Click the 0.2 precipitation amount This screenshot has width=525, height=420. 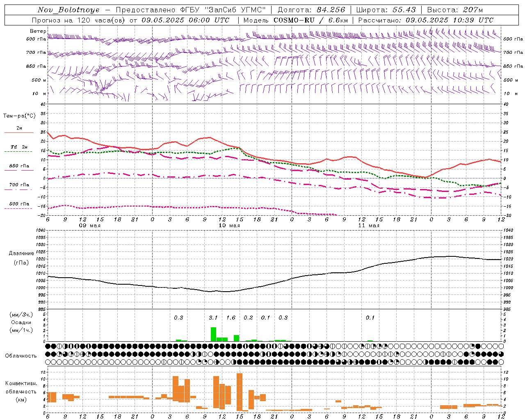click(x=248, y=318)
